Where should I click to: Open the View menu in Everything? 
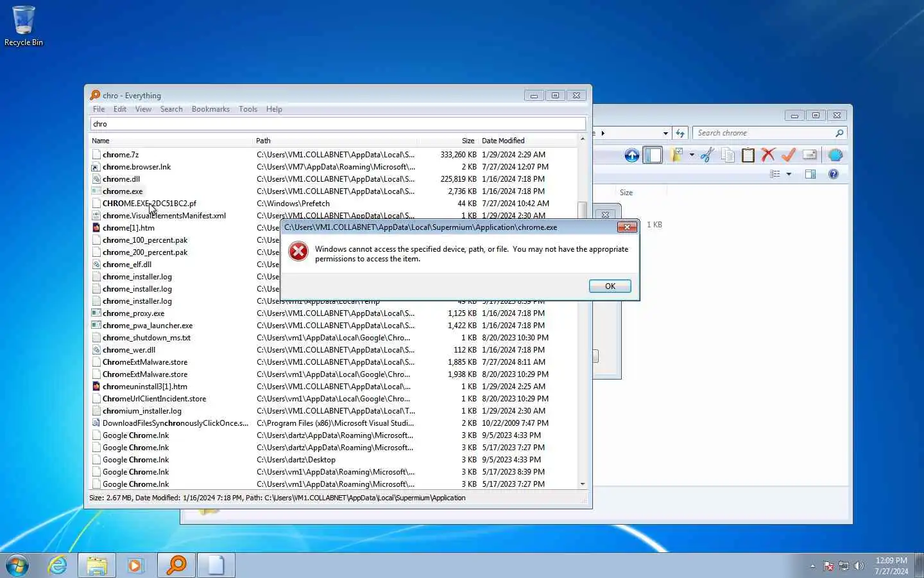143,109
